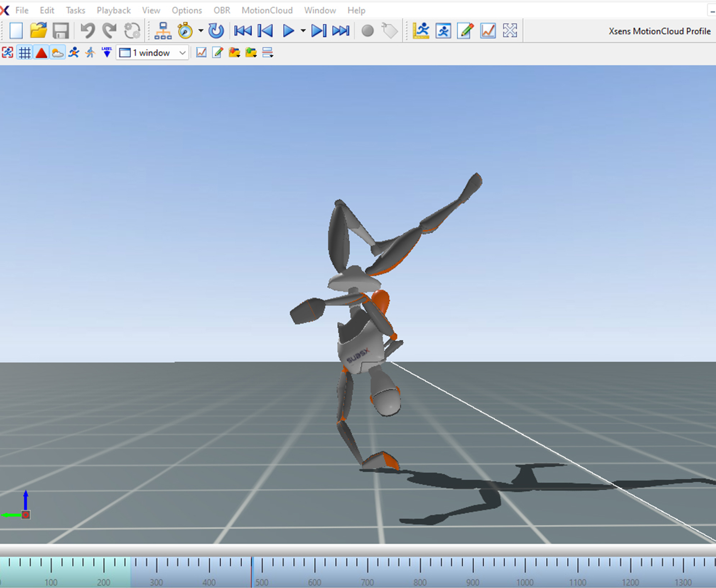Step forward one frame

319,31
